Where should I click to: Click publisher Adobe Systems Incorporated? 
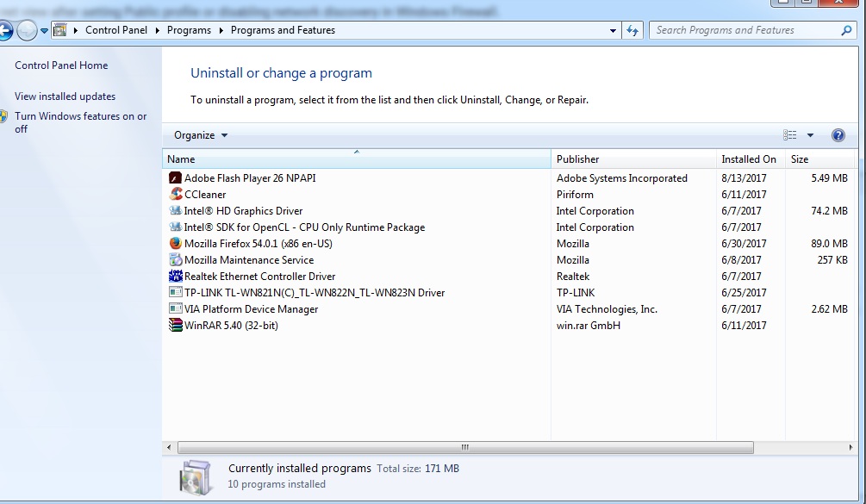622,177
